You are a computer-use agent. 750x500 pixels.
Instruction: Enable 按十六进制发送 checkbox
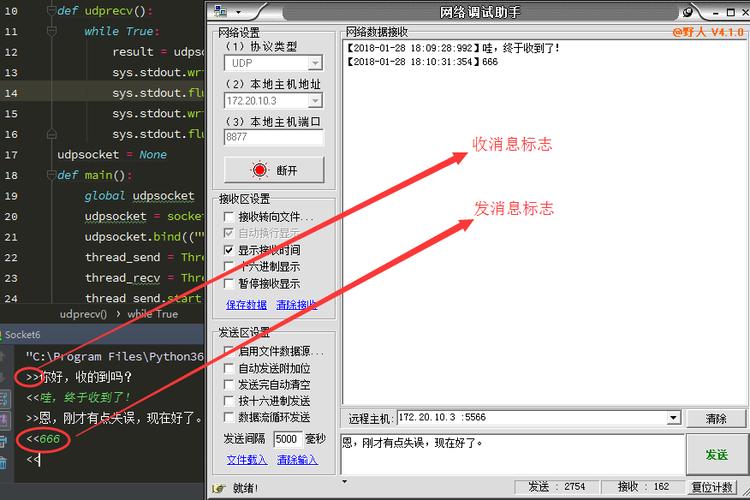click(x=229, y=401)
